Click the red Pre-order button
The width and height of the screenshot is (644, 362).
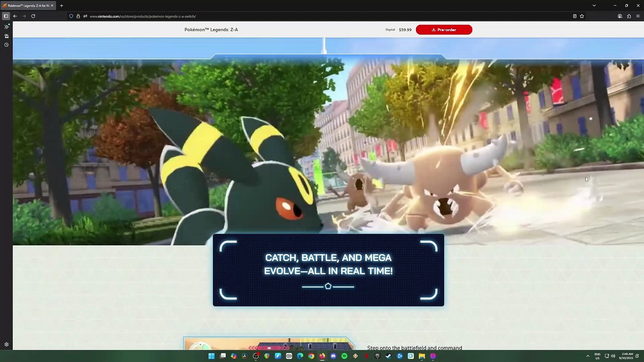tap(444, 30)
